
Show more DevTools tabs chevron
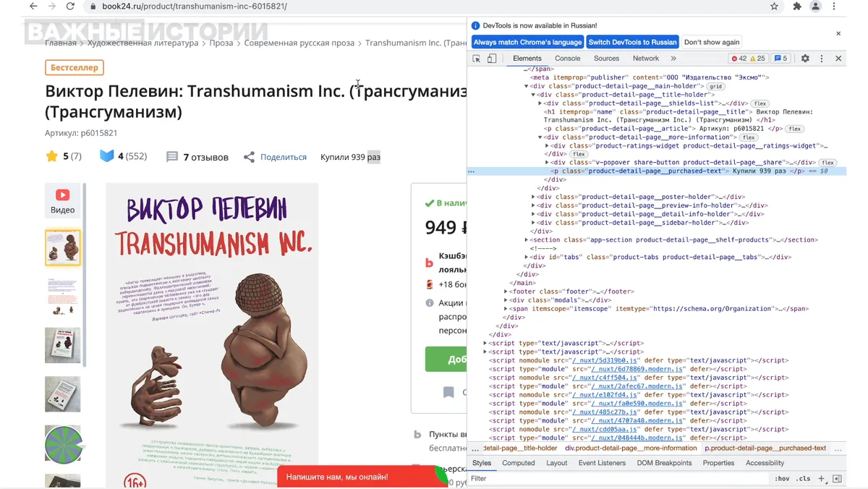tap(673, 59)
